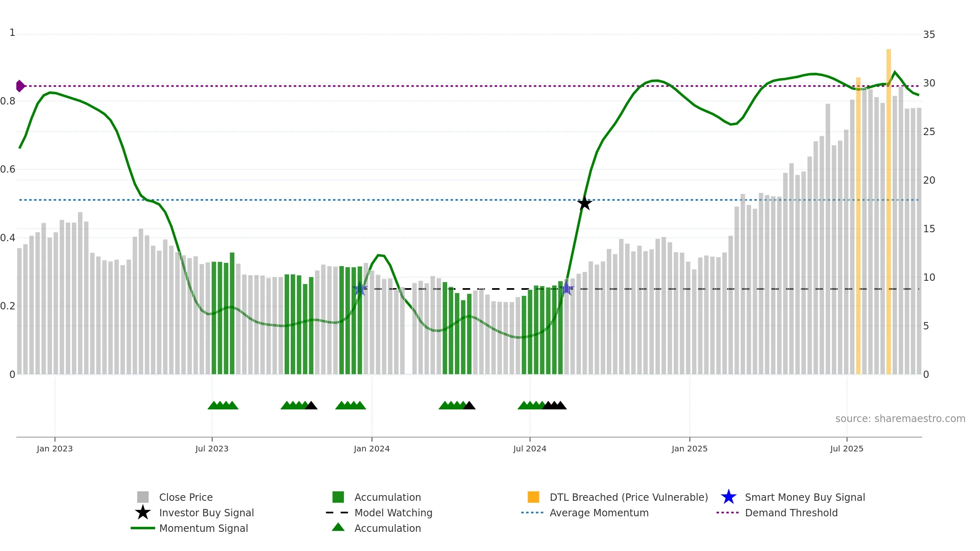The height and width of the screenshot is (551, 980).
Task: Click the dashed Model Watching legend marker
Action: click(x=337, y=513)
